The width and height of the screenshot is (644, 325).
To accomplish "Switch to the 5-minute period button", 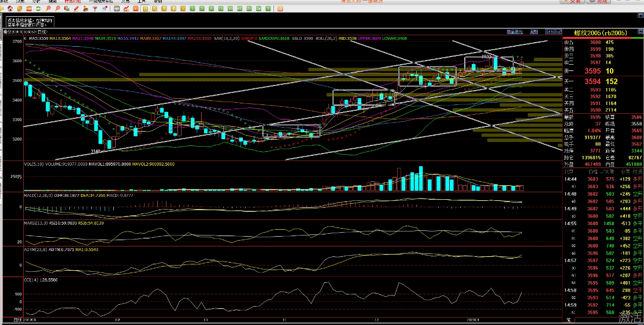I will click(211, 8).
